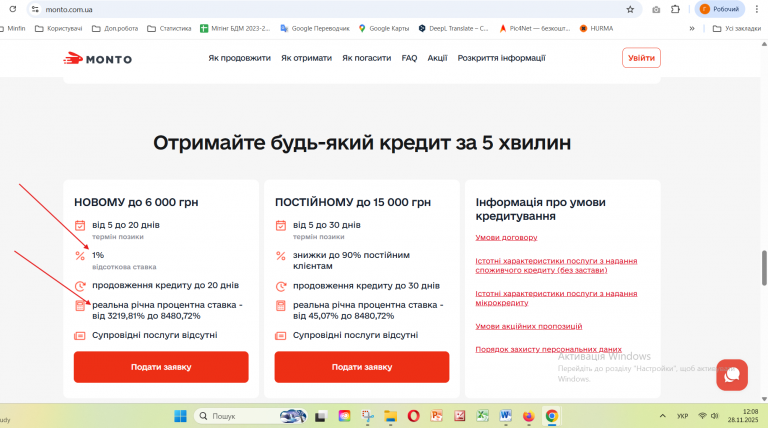
Task: Bookmark this page with the star icon
Action: (630, 9)
